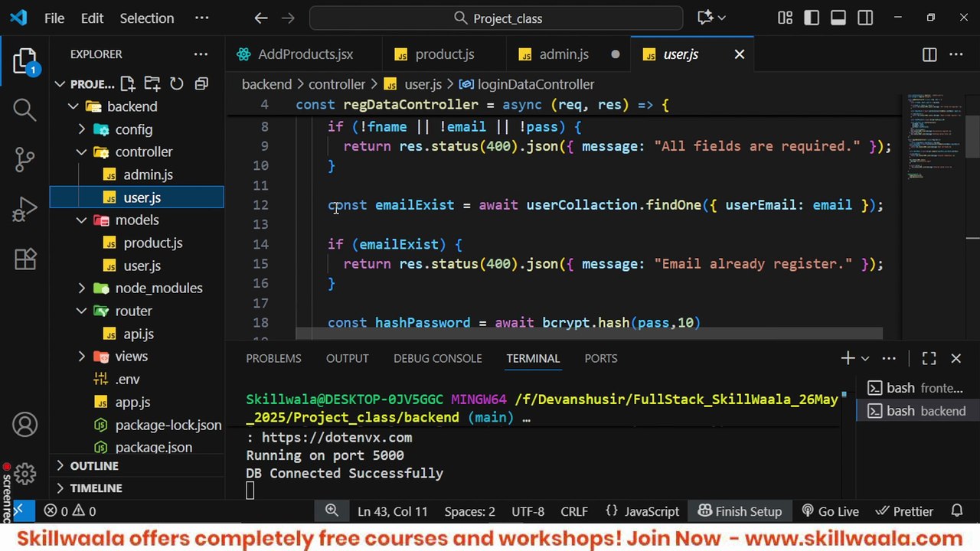Screen dimensions: 980x551
Task: Go forward with the navigation arrow
Action: (x=288, y=18)
